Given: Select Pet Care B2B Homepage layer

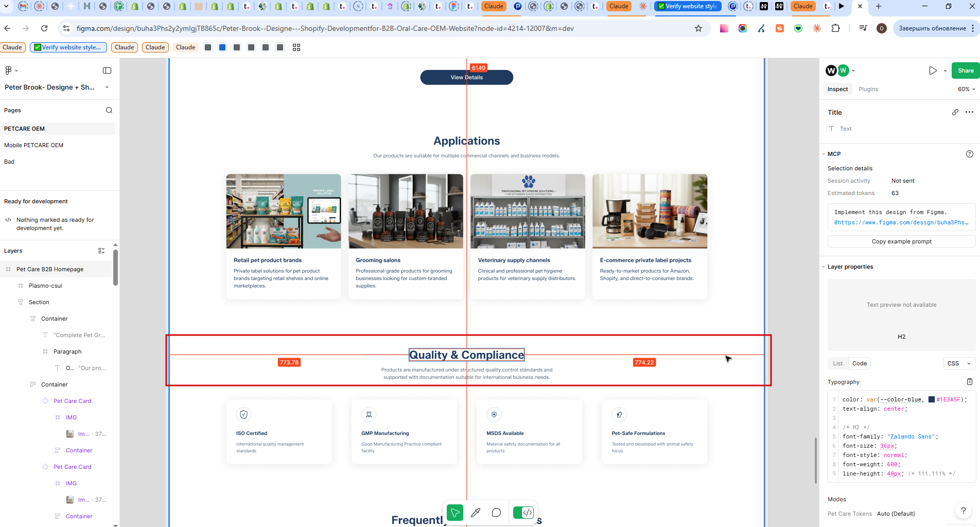Looking at the screenshot, I should point(56,269).
